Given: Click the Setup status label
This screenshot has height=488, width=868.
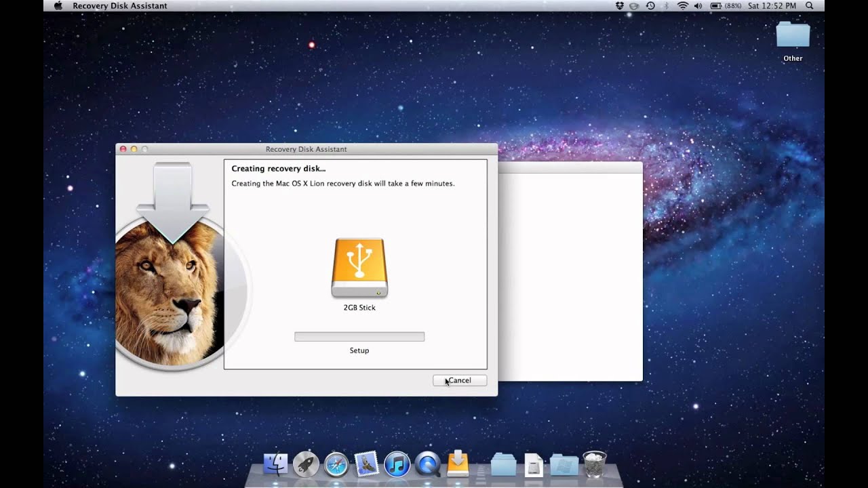Looking at the screenshot, I should tap(359, 350).
